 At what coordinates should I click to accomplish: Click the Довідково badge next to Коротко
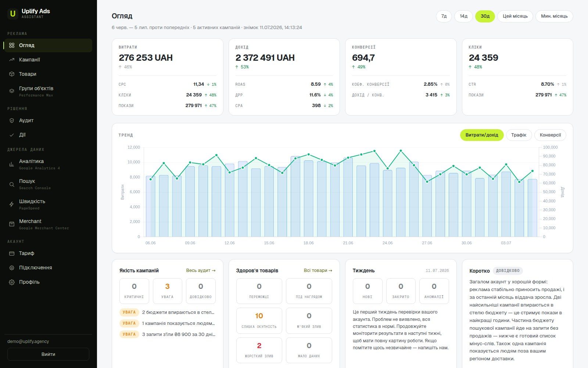tap(508, 270)
